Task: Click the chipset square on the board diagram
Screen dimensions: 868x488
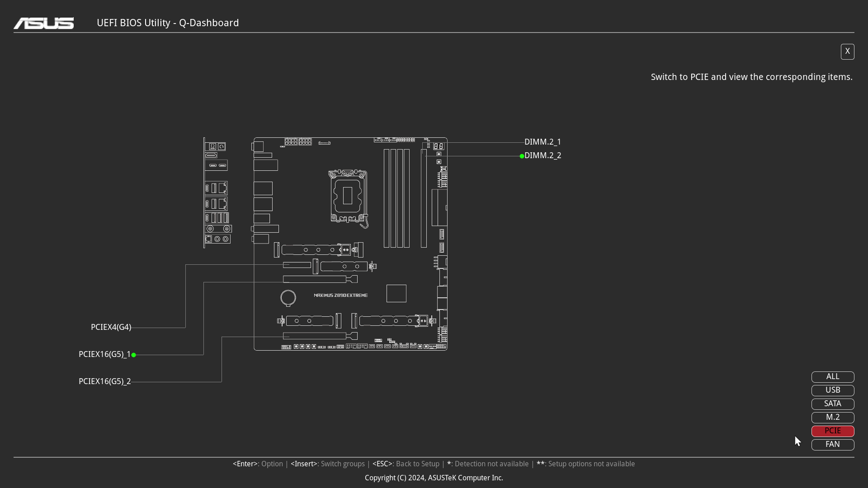Action: [396, 294]
